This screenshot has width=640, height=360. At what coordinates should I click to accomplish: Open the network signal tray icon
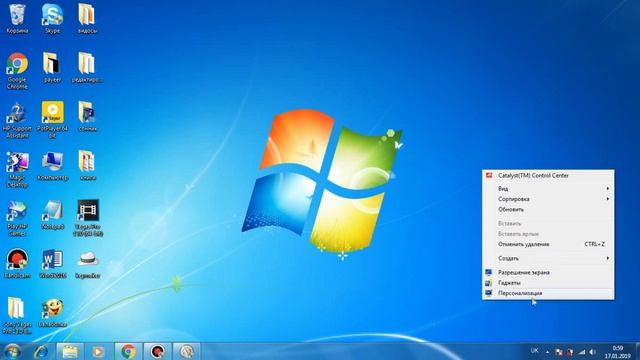coord(582,352)
